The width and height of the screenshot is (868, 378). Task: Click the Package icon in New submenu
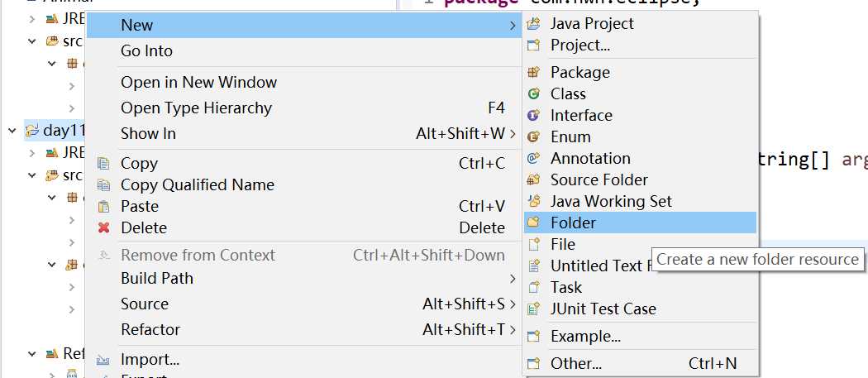[x=534, y=73]
